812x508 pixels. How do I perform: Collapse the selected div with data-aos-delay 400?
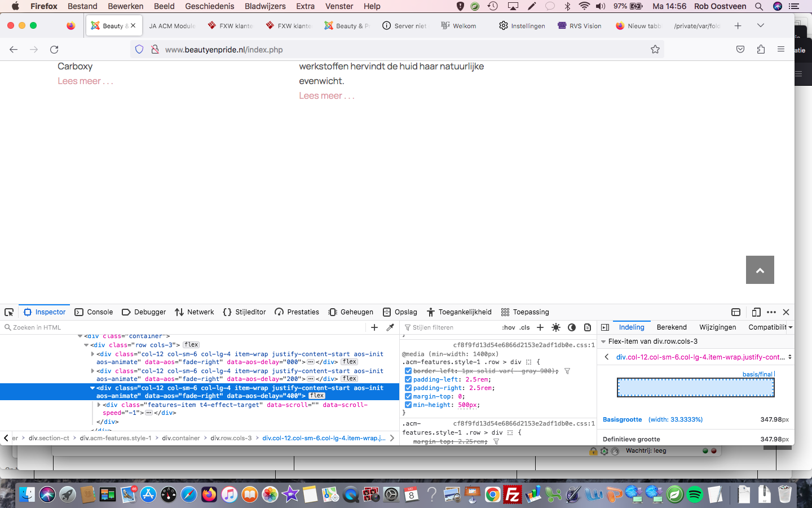92,388
